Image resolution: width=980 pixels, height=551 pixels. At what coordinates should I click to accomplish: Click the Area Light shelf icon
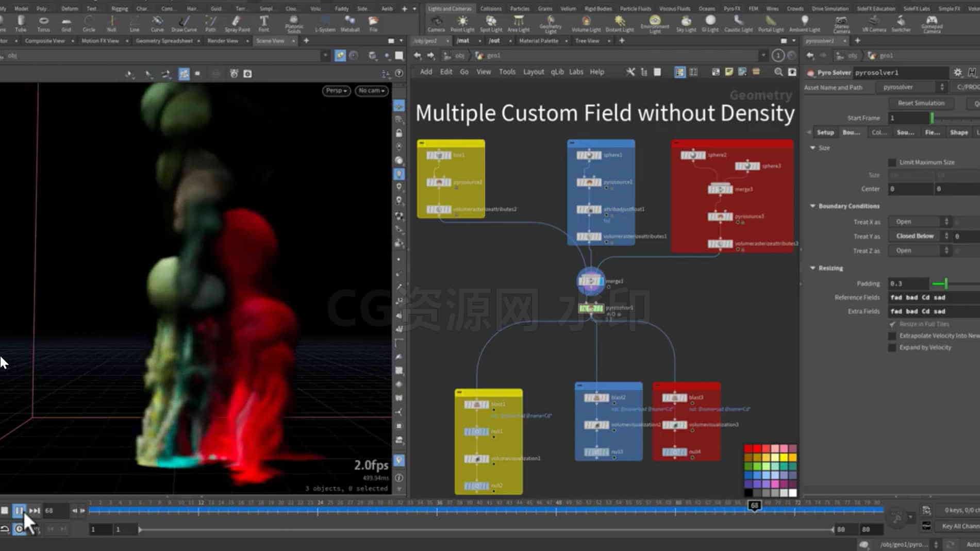pyautogui.click(x=519, y=24)
